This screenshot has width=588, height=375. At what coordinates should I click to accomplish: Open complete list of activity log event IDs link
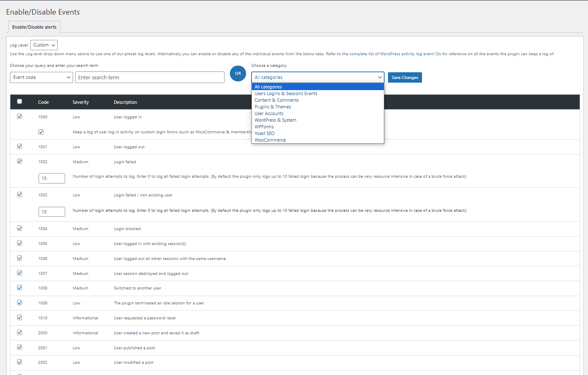coord(391,54)
